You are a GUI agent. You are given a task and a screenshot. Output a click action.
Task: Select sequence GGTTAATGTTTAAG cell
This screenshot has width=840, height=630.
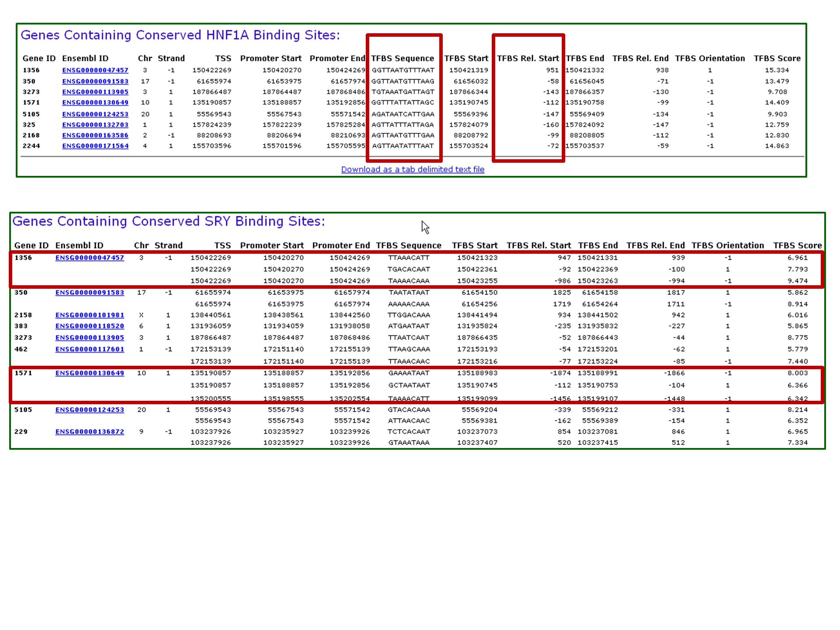click(403, 81)
